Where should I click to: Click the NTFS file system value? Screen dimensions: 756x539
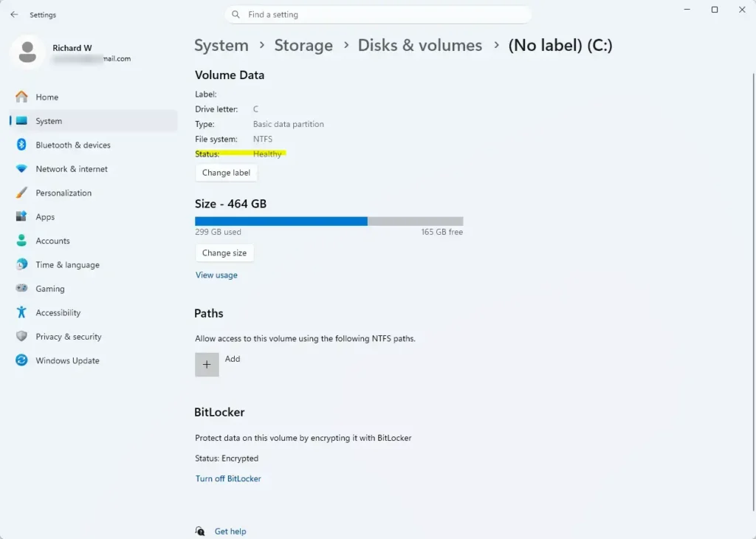point(263,139)
